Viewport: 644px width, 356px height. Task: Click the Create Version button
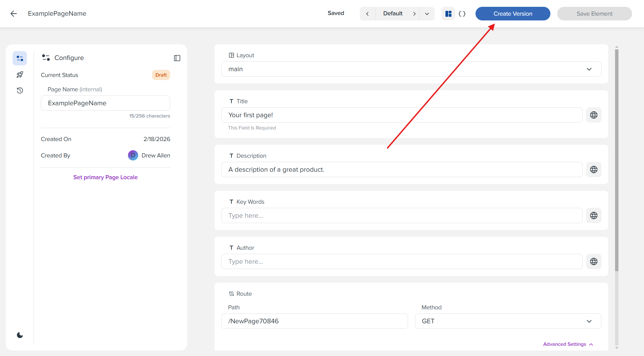(513, 14)
